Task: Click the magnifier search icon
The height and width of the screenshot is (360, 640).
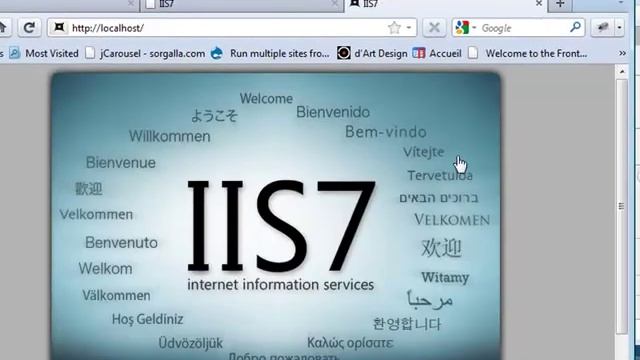Action: click(575, 27)
